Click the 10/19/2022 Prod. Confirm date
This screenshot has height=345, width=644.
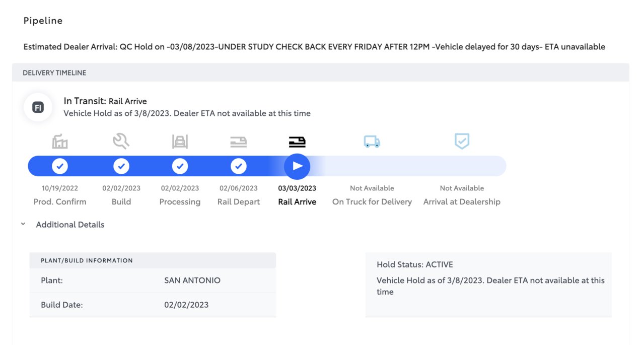coord(60,188)
